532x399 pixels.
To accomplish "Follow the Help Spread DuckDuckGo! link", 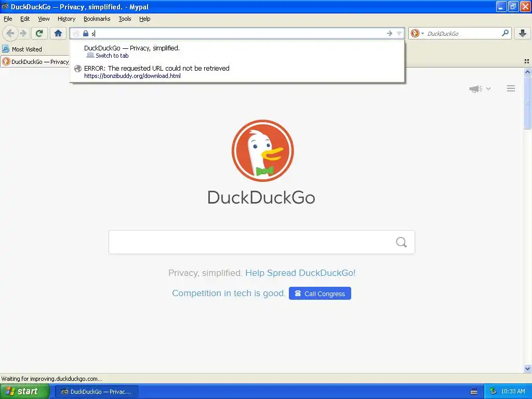I will [300, 273].
